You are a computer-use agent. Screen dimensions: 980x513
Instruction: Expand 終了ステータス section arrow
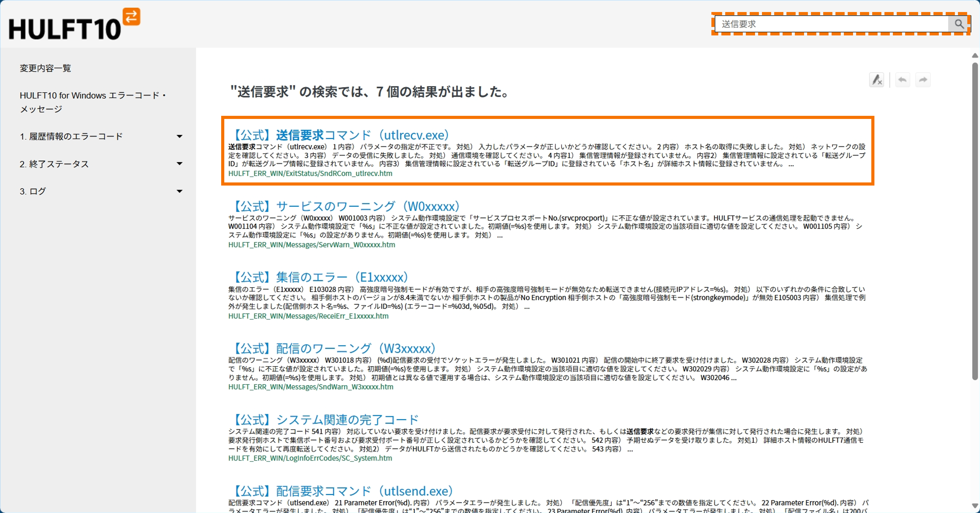pos(180,164)
